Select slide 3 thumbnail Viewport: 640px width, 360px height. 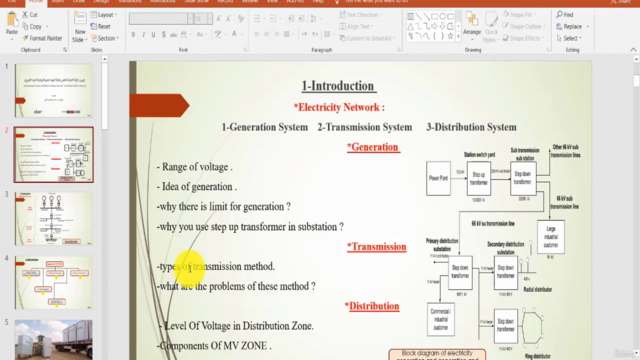(x=53, y=218)
